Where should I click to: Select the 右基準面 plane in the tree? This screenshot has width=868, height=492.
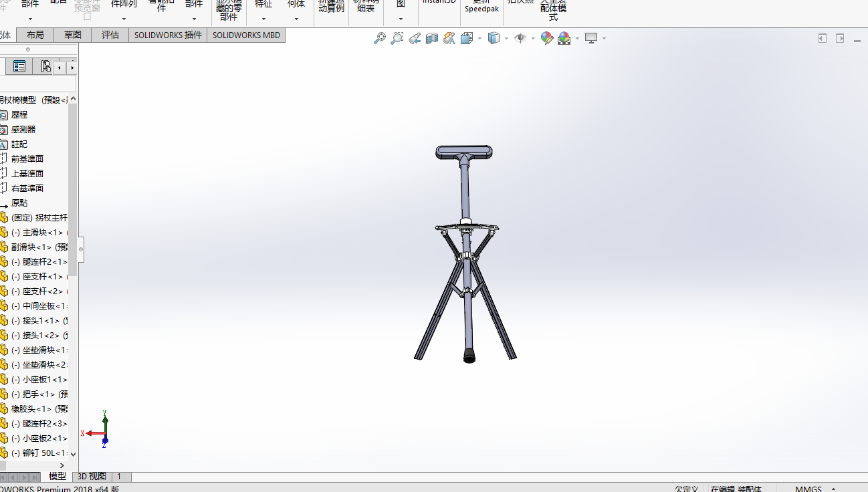(x=27, y=189)
